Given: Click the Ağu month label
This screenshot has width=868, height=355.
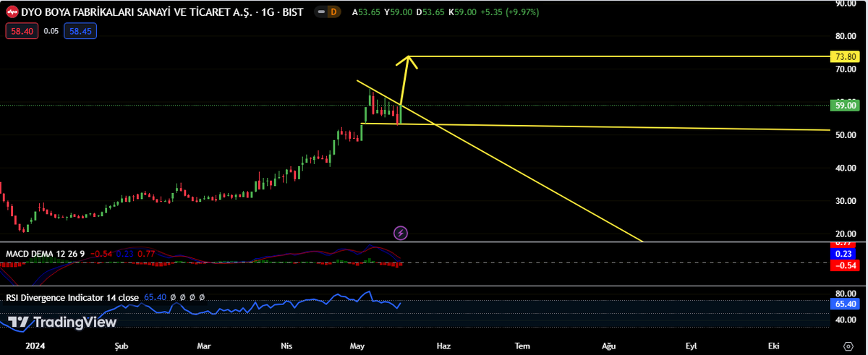Looking at the screenshot, I should pyautogui.click(x=609, y=346).
